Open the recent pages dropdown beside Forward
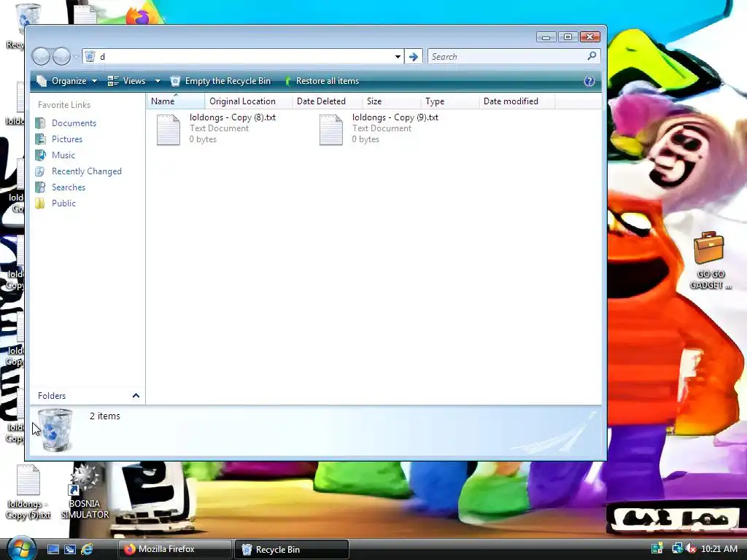747x560 pixels. click(x=76, y=57)
